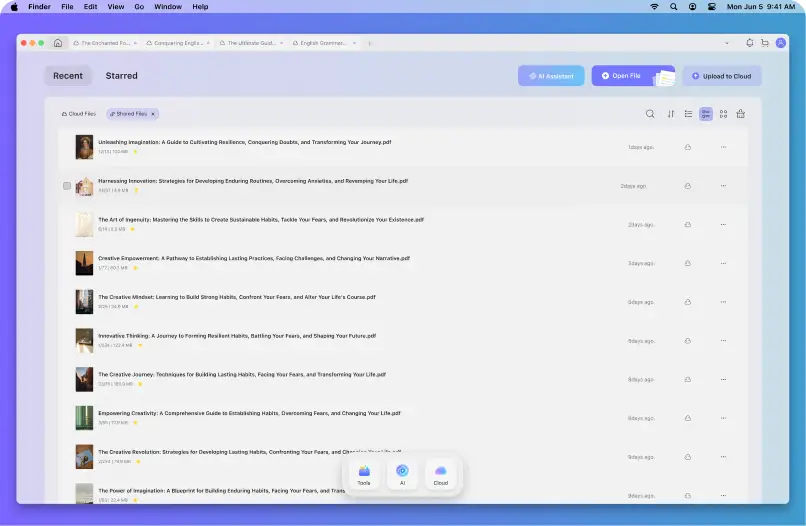Click the Upload to Cloud button

(x=722, y=76)
